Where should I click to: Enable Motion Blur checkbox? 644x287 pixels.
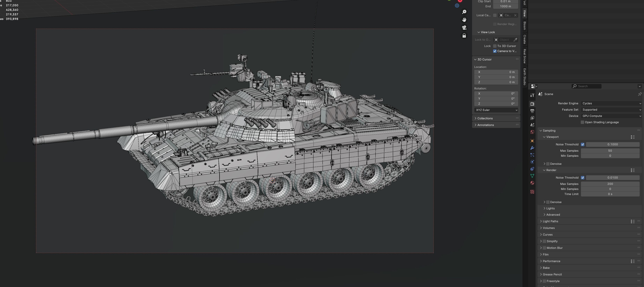[544, 248]
